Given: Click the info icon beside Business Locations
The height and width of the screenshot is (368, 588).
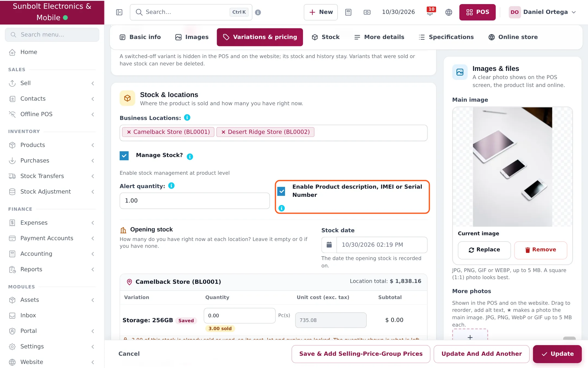Looking at the screenshot, I should (187, 117).
